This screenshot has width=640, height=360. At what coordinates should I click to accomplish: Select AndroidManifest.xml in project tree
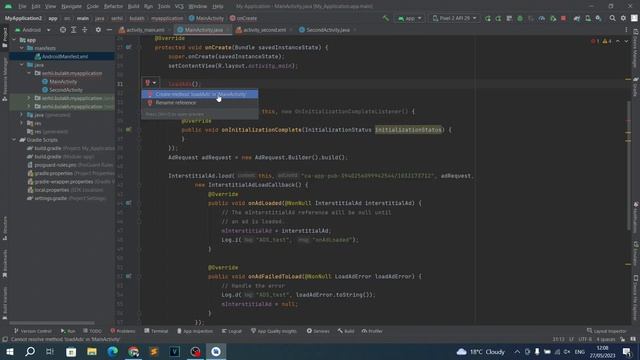pyautogui.click(x=65, y=57)
